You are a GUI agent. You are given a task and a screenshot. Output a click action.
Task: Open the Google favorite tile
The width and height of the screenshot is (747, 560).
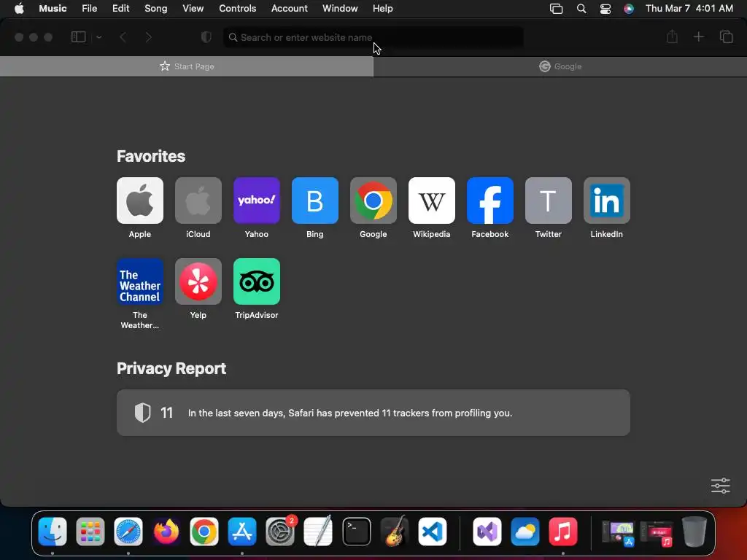pos(373,201)
